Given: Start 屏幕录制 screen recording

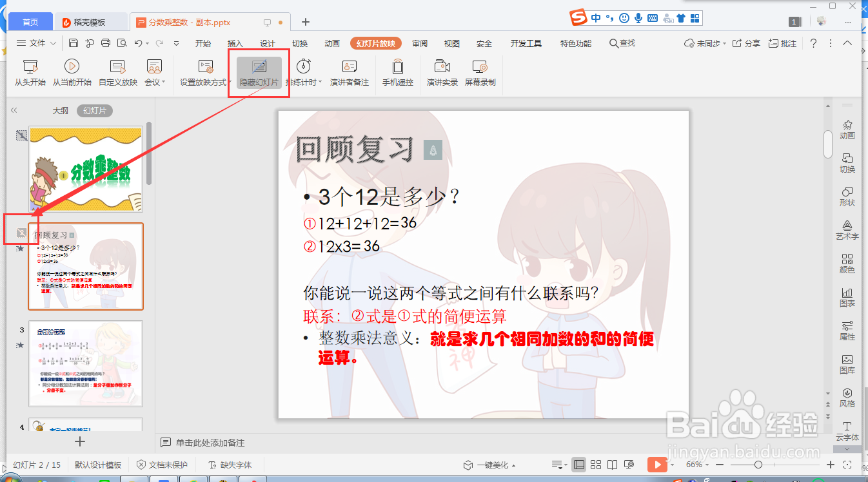Looking at the screenshot, I should click(478, 71).
